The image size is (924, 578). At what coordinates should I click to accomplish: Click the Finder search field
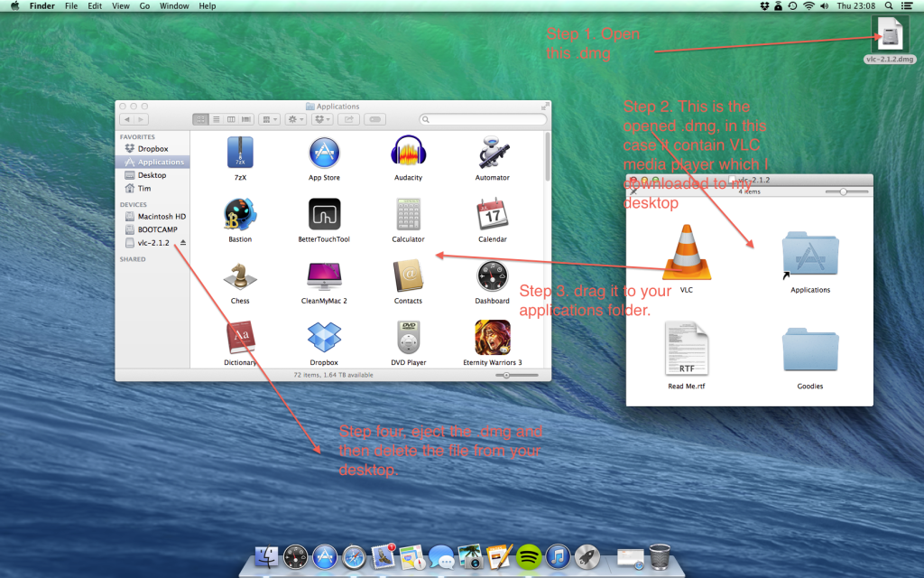pos(483,119)
